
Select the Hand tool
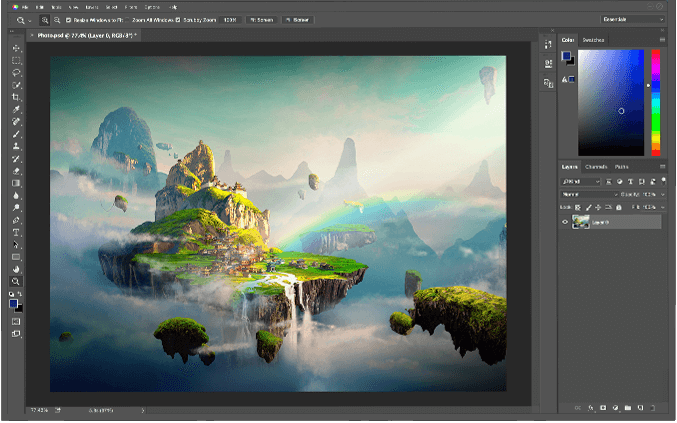tap(16, 269)
